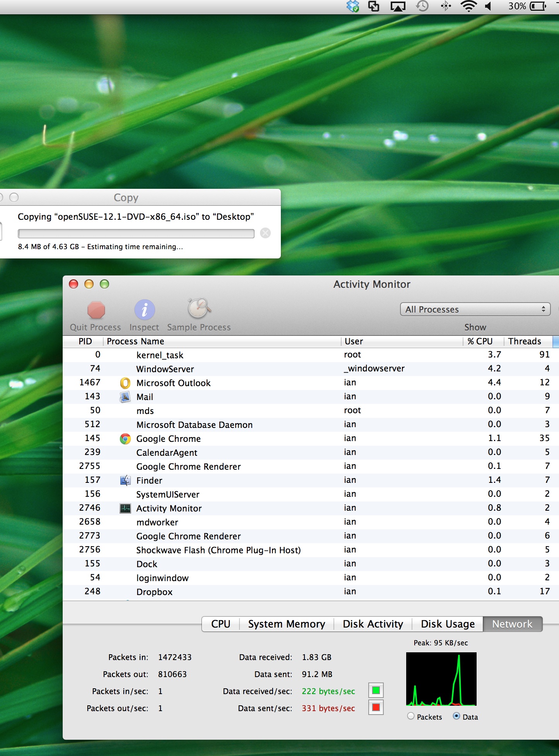The width and height of the screenshot is (559, 756).
Task: Open the All Processes dropdown
Action: coord(475,310)
